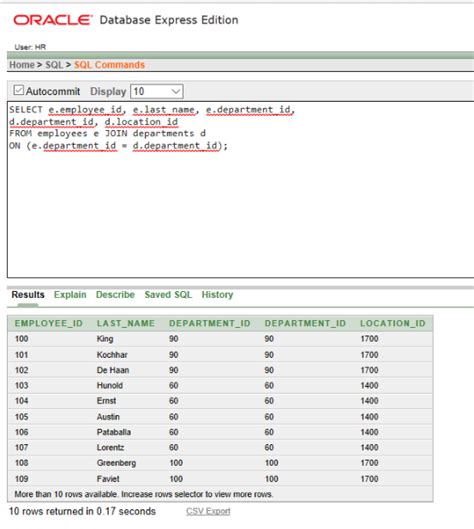
Task: Switch to the Describe tab
Action: 115,295
